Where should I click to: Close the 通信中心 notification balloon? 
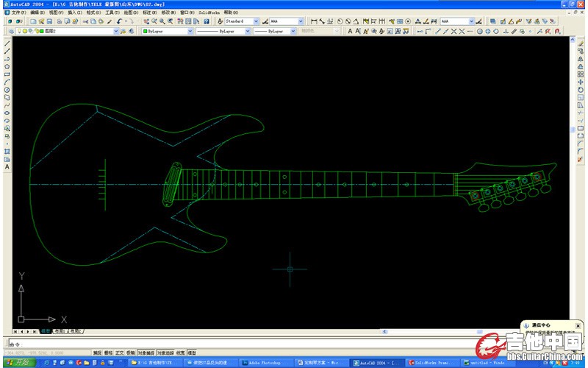(x=578, y=326)
